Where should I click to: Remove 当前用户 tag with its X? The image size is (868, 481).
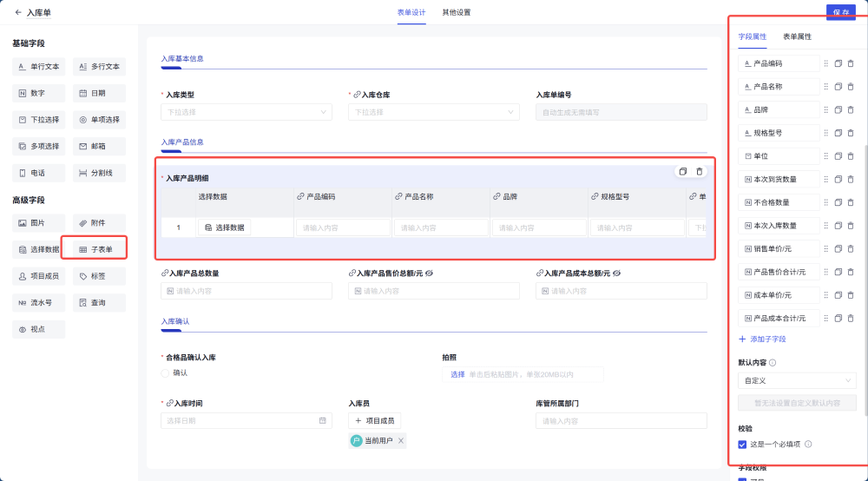[x=401, y=441]
